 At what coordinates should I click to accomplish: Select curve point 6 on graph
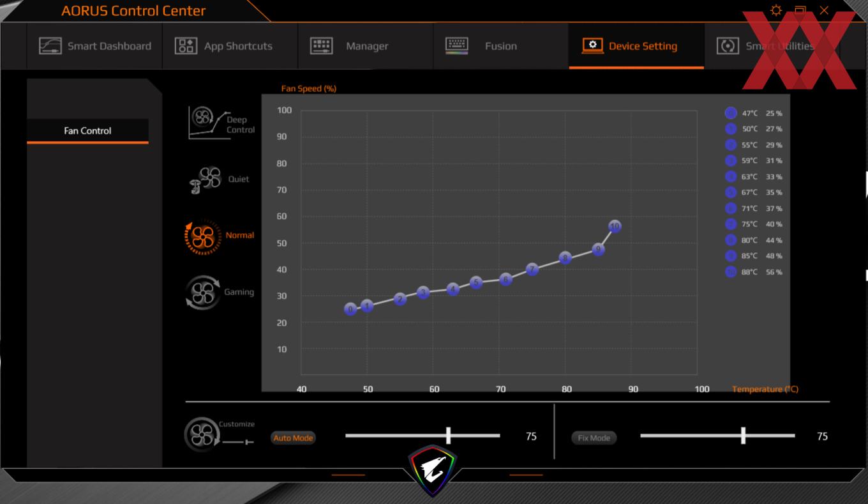point(505,279)
